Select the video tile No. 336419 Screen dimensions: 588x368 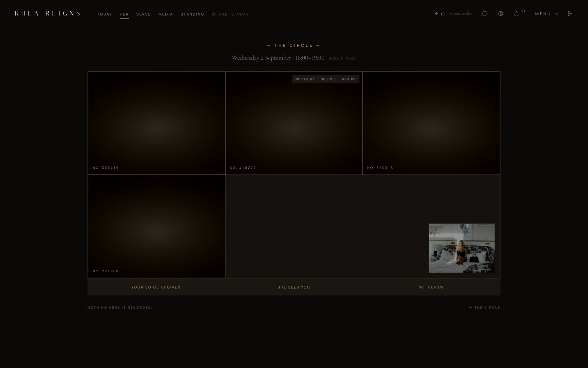pyautogui.click(x=157, y=123)
